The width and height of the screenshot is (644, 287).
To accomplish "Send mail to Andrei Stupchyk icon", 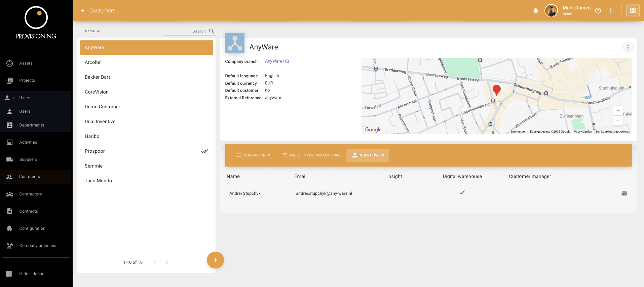I will (x=624, y=193).
